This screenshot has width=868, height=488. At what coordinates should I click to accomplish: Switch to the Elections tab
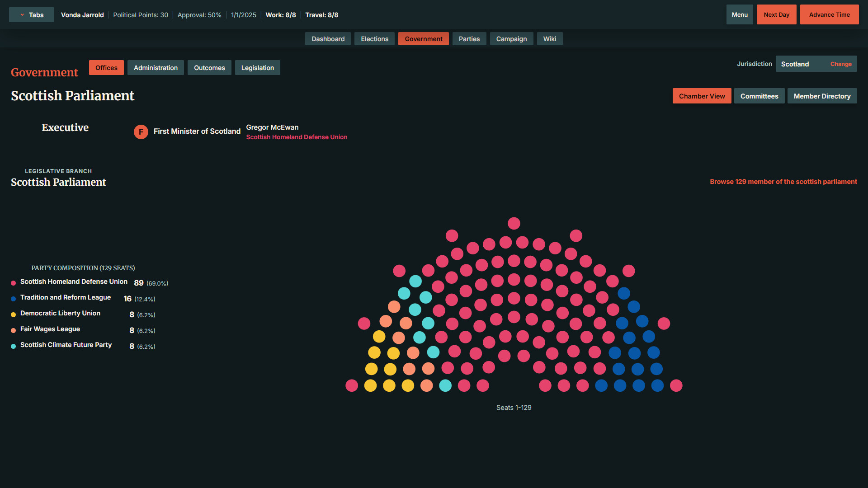(x=375, y=39)
